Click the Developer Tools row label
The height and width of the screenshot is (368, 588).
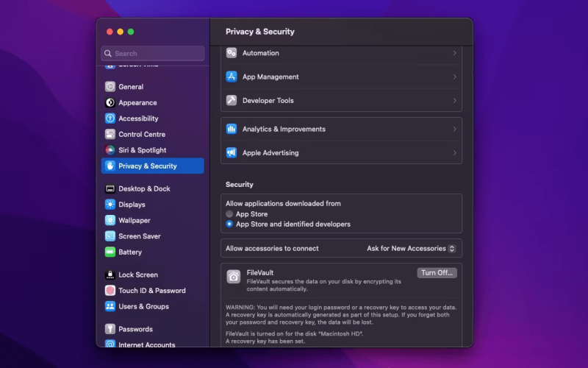(268, 100)
